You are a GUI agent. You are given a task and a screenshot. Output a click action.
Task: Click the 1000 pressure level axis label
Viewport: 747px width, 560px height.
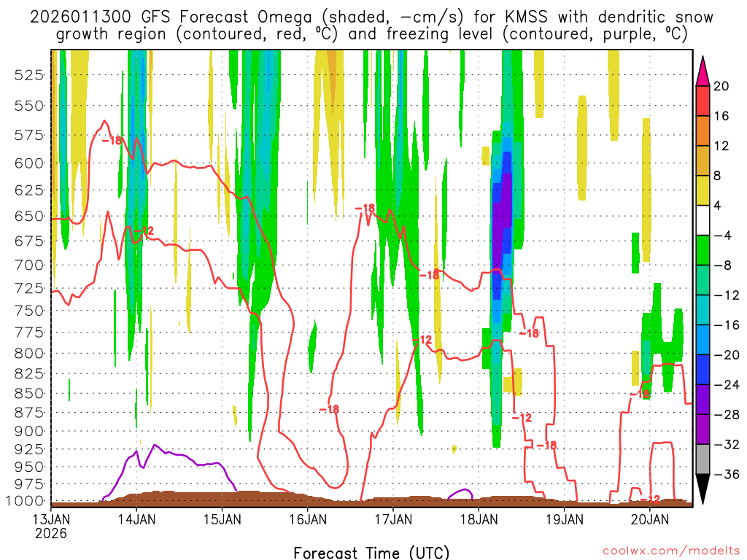[x=28, y=501]
